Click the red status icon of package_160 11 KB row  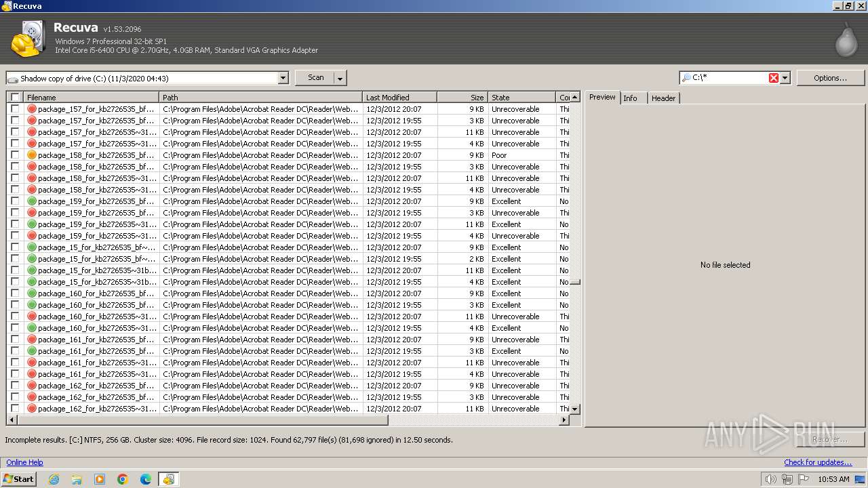coord(31,317)
